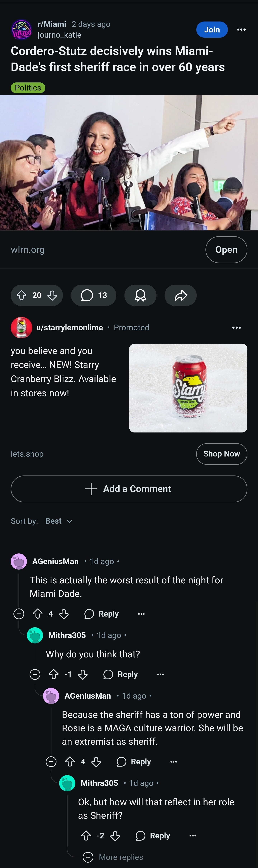Open the post's three-dot options menu
258x868 pixels.
coord(241,30)
